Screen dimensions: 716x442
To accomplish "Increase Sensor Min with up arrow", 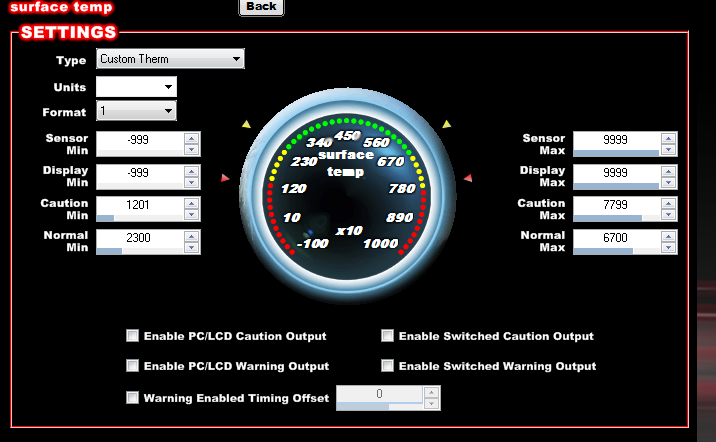I will (191, 137).
